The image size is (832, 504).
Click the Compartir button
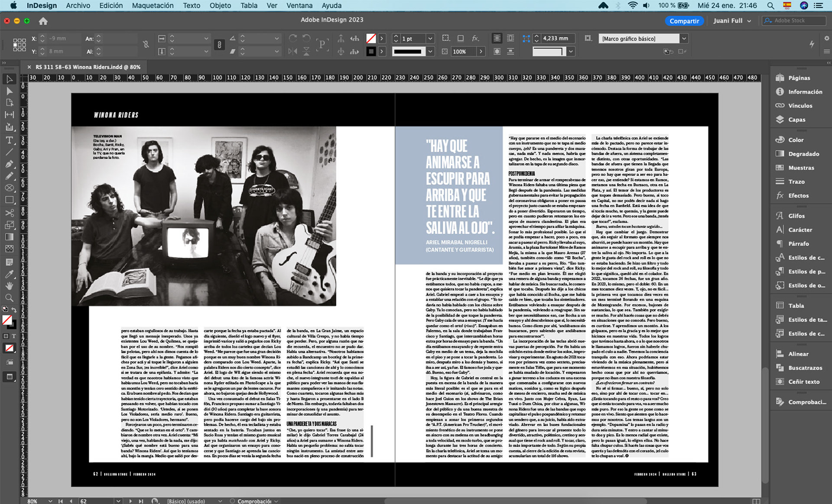(x=684, y=21)
